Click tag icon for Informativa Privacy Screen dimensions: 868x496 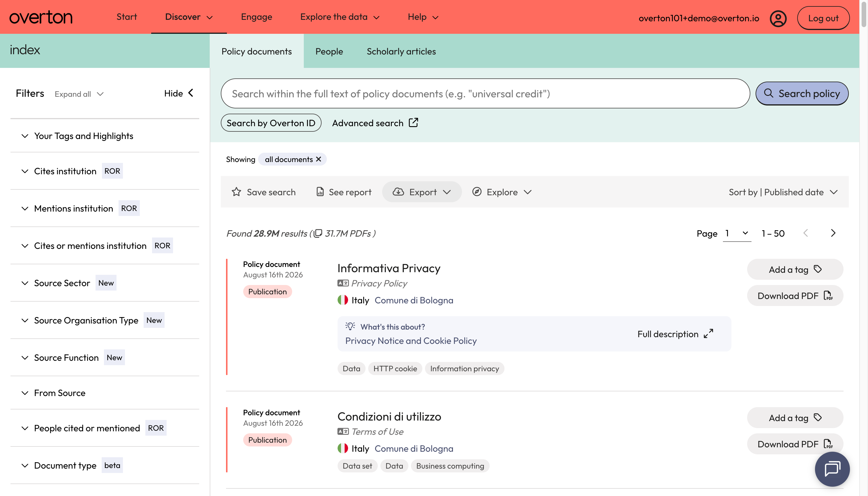[818, 269]
